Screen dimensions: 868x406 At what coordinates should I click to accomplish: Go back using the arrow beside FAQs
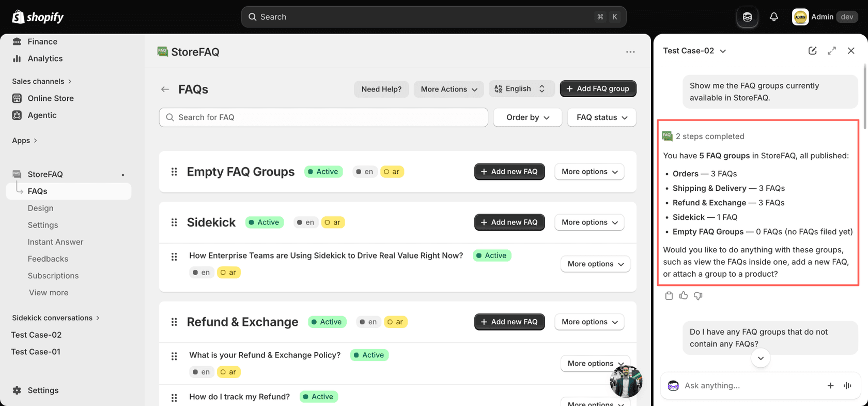[x=165, y=89]
